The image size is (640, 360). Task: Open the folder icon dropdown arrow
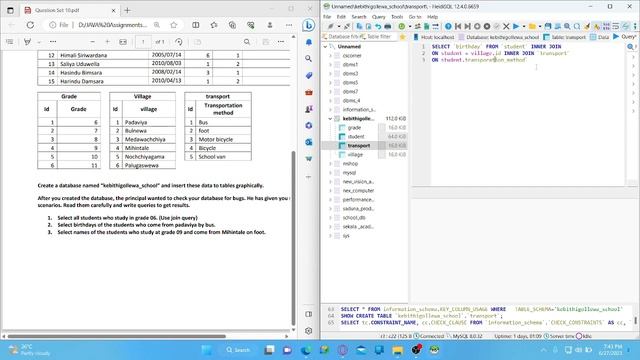pos(540,27)
